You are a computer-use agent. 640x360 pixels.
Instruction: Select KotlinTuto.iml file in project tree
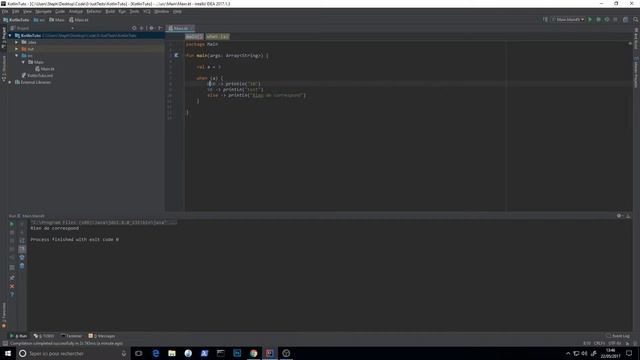[37, 76]
